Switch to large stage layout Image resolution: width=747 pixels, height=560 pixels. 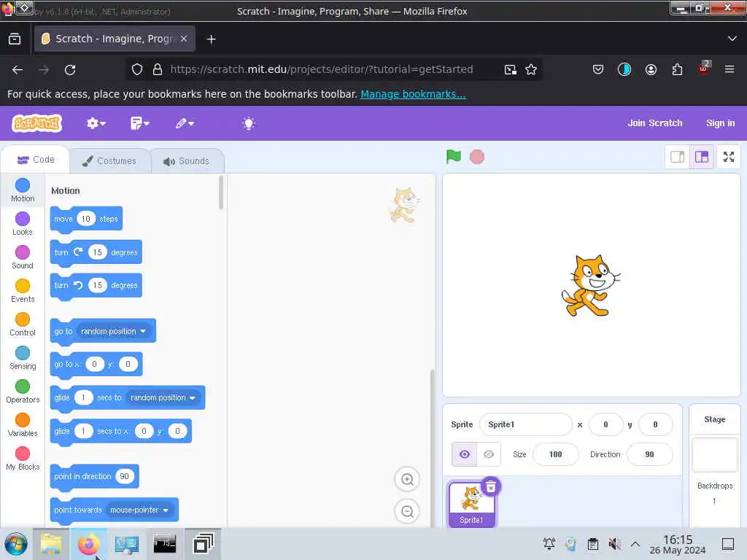(x=702, y=157)
